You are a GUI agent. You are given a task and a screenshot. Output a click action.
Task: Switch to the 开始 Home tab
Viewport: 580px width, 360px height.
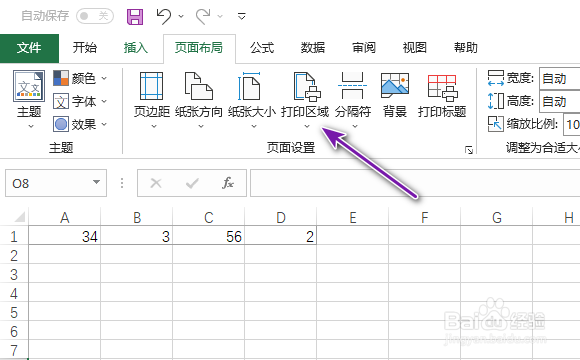(85, 48)
